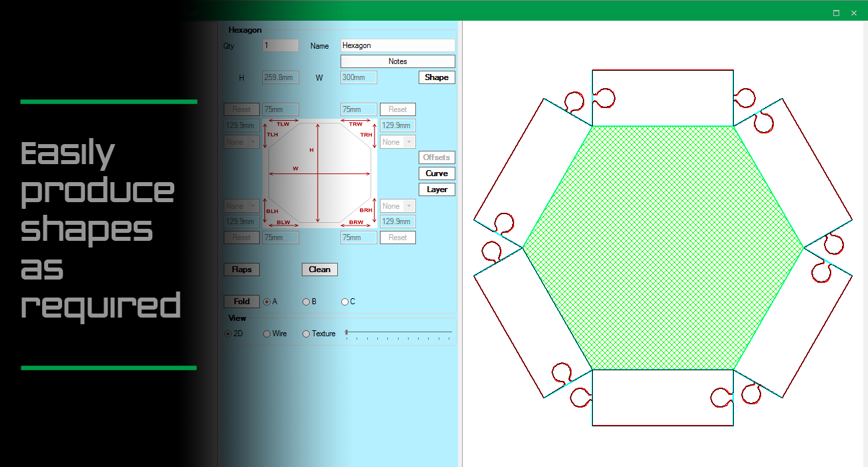
Task: Select fold option C
Action: (x=344, y=301)
